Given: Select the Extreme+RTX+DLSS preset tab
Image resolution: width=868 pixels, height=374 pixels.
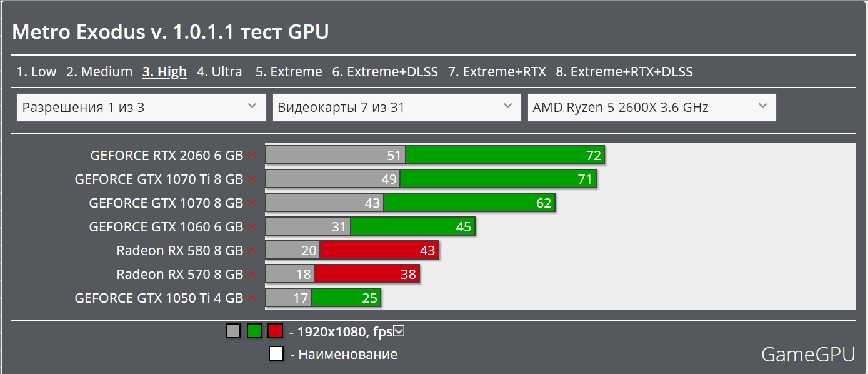Looking at the screenshot, I should pyautogui.click(x=624, y=72).
